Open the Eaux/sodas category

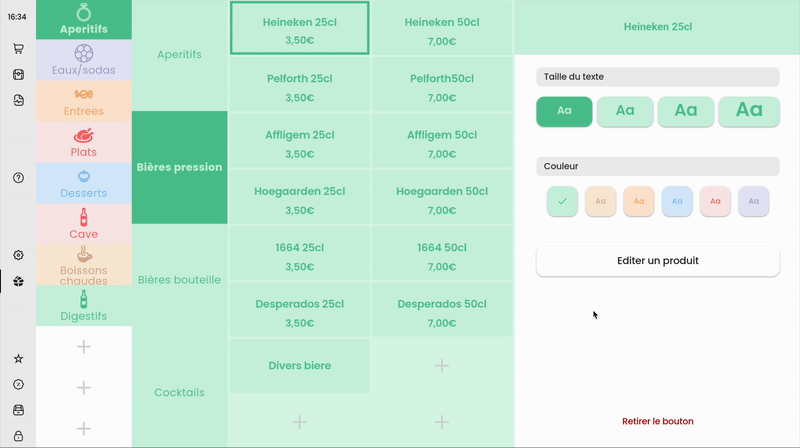pos(84,60)
